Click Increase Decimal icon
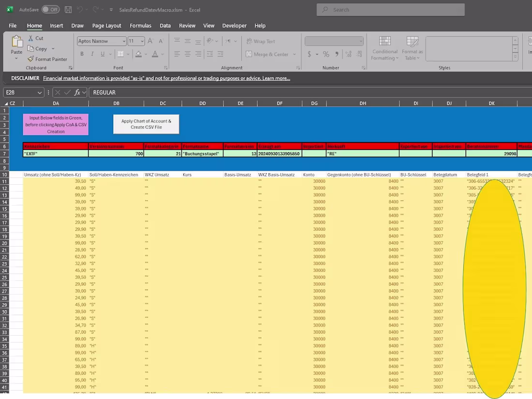The height and width of the screenshot is (399, 532). [x=348, y=54]
